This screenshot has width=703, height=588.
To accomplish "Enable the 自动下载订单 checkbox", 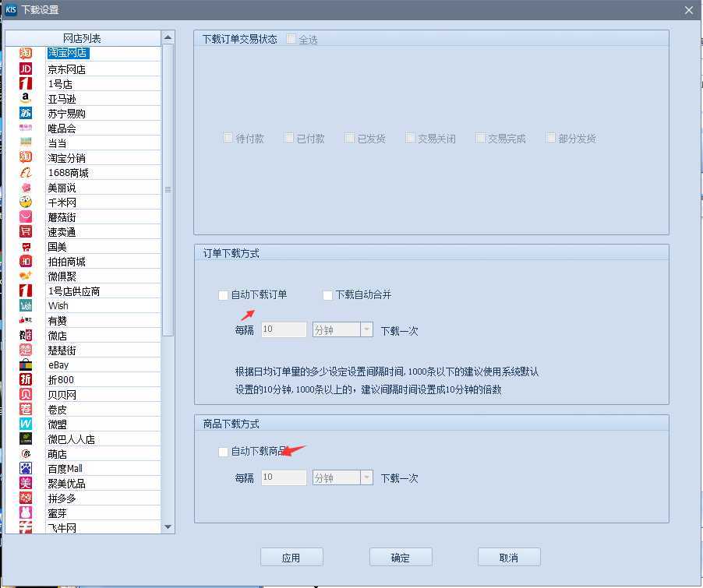I will click(x=223, y=295).
